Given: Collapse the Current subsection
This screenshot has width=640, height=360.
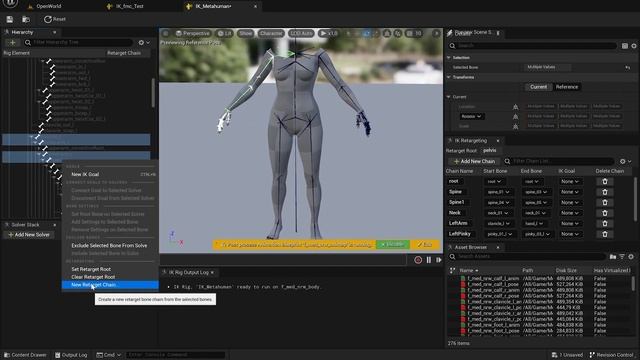Looking at the screenshot, I should point(449,97).
